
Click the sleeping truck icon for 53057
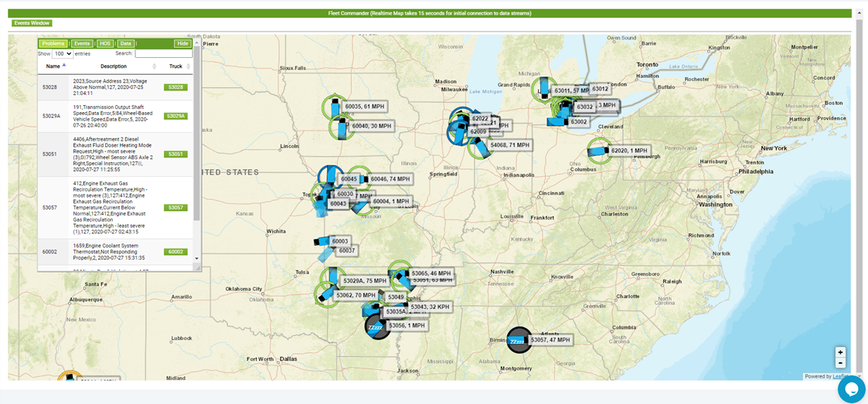click(519, 340)
